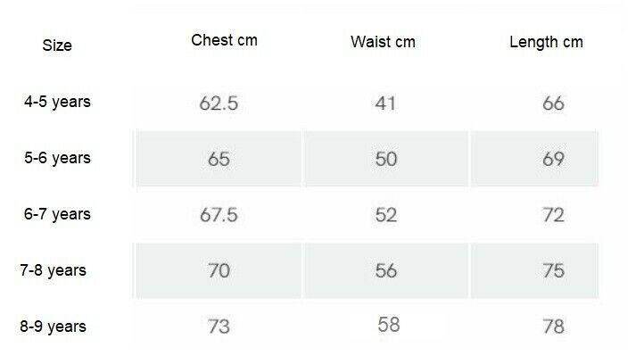The height and width of the screenshot is (364, 636).
Task: Select the "Length cm" column header
Action: coord(546,42)
